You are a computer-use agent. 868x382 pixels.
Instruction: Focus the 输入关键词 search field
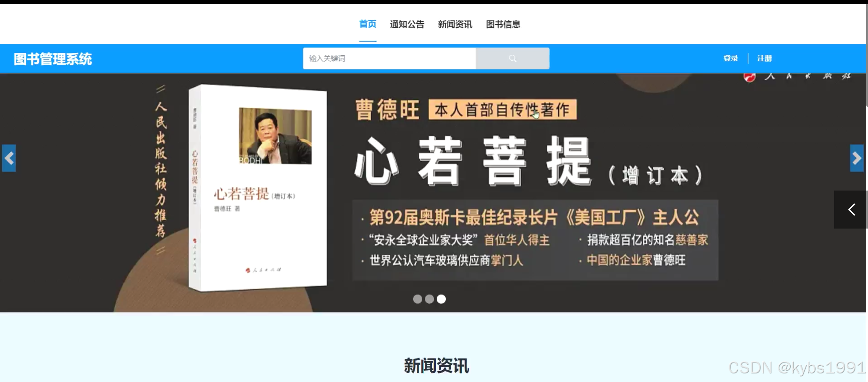pos(389,58)
